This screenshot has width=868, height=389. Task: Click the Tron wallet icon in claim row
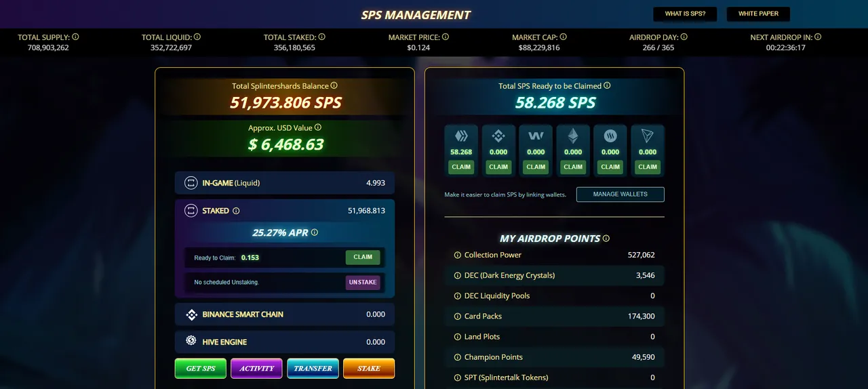tap(648, 136)
